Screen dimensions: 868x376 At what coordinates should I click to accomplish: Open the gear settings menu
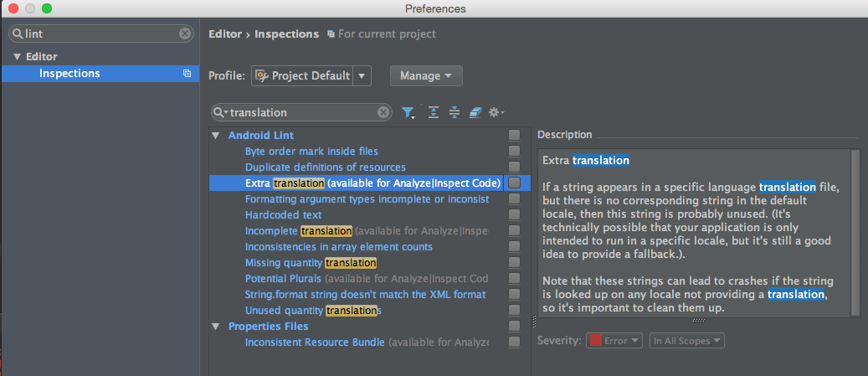pyautogui.click(x=496, y=112)
